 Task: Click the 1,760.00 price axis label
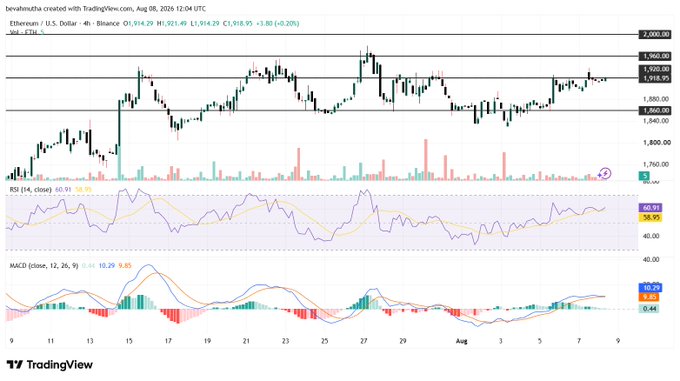[x=657, y=164]
